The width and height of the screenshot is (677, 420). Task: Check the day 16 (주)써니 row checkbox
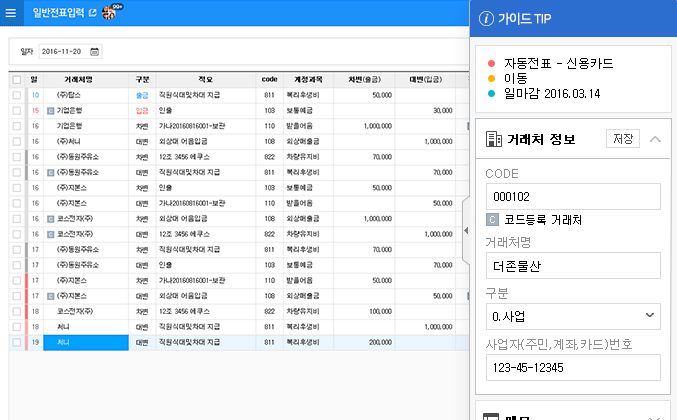pos(17,142)
